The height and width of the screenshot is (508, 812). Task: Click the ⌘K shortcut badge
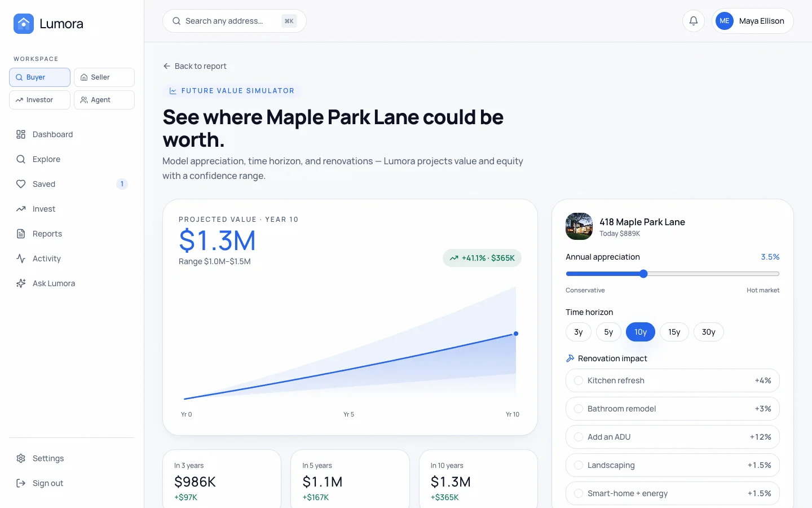(289, 21)
